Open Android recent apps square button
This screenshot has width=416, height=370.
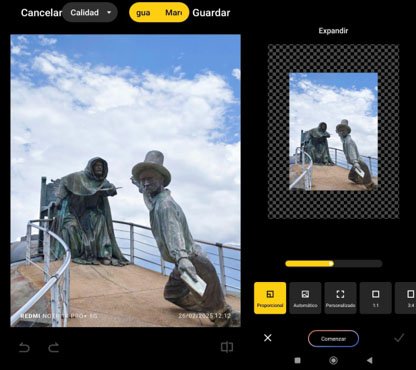[298, 360]
